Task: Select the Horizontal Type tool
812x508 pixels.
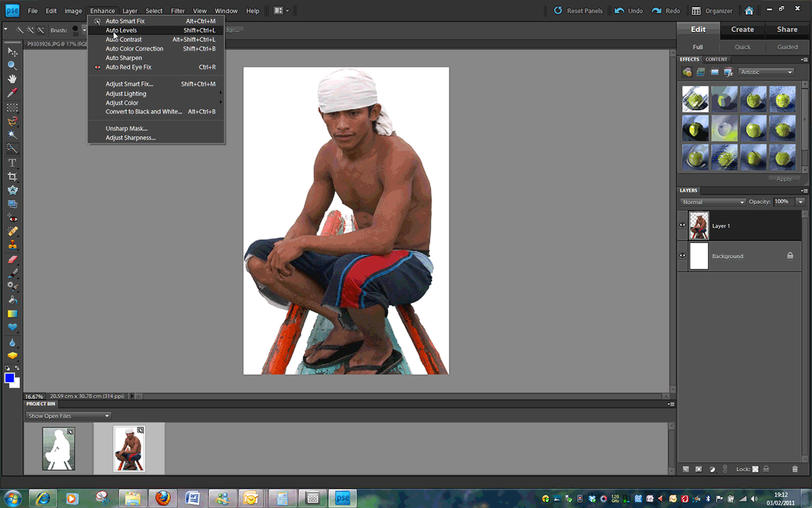Action: click(12, 163)
